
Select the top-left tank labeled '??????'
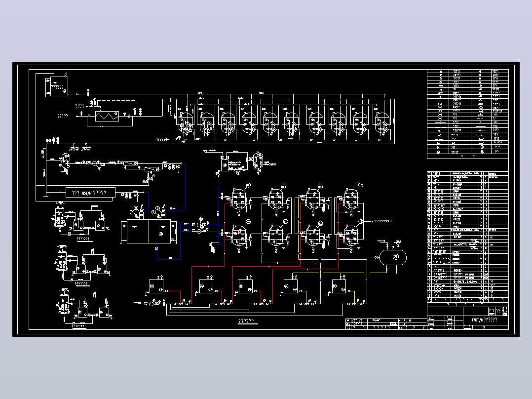[59, 86]
